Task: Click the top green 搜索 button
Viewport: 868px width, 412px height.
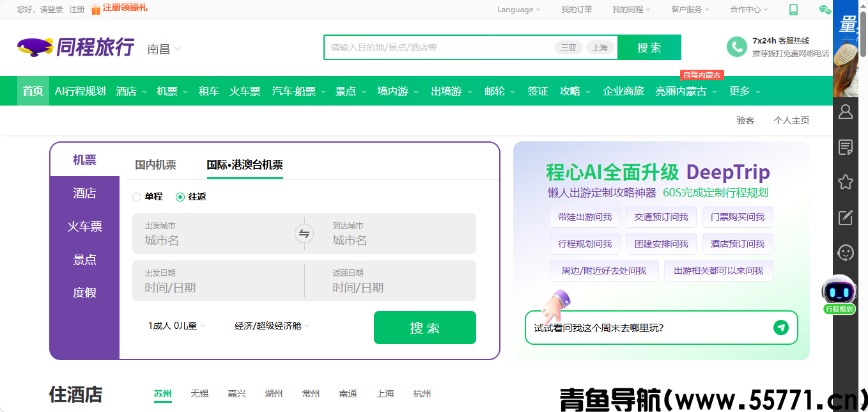Action: tap(649, 47)
